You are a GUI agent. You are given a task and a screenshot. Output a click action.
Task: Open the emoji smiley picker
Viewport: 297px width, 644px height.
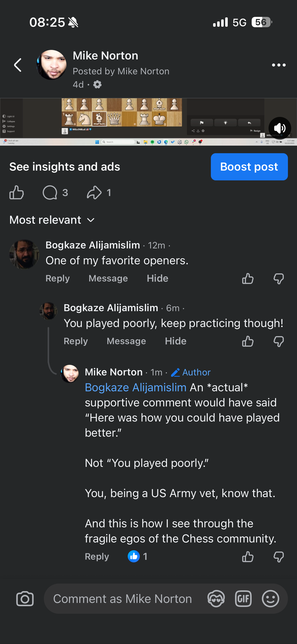click(x=271, y=599)
